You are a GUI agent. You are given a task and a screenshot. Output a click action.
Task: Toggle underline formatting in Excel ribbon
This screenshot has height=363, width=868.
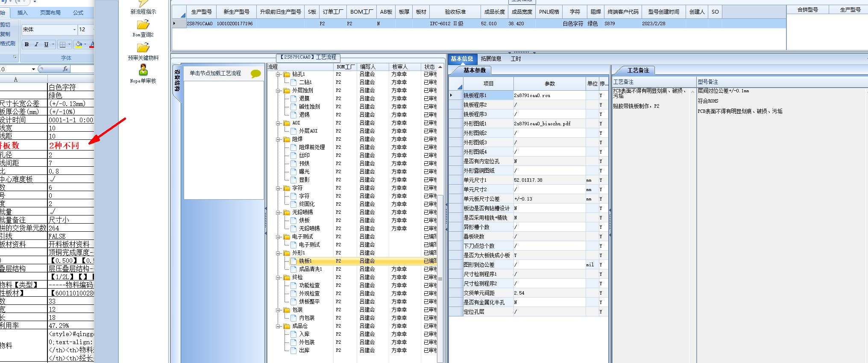[46, 44]
